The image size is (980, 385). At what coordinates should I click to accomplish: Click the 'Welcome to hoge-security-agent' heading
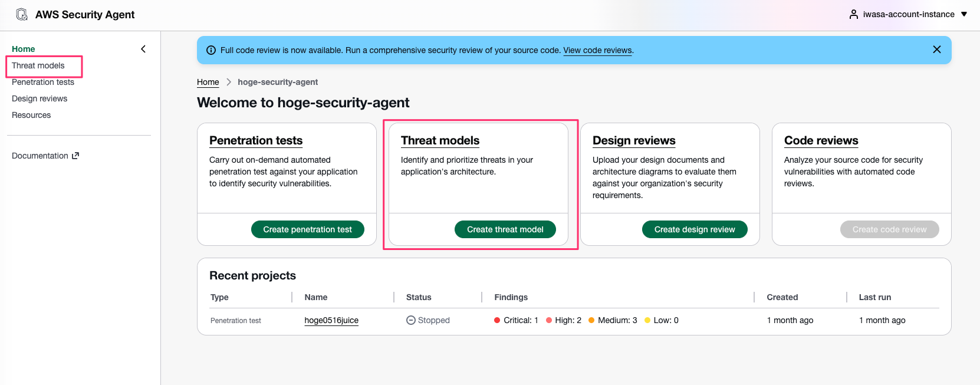[x=303, y=103]
